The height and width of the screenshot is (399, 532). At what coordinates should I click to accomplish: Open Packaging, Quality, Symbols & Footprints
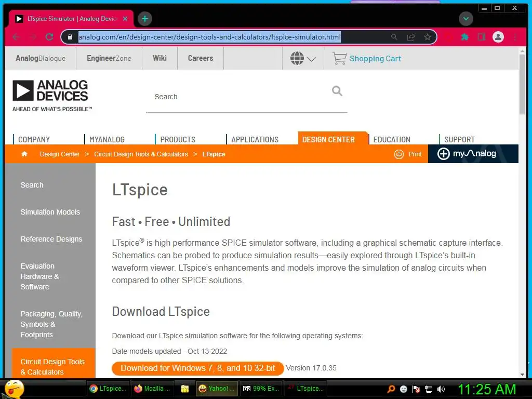click(51, 324)
